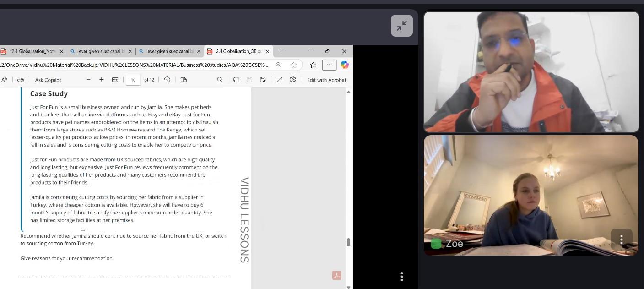Click the Save As icon
Image resolution: width=644 pixels, height=289 pixels.
tap(263, 80)
